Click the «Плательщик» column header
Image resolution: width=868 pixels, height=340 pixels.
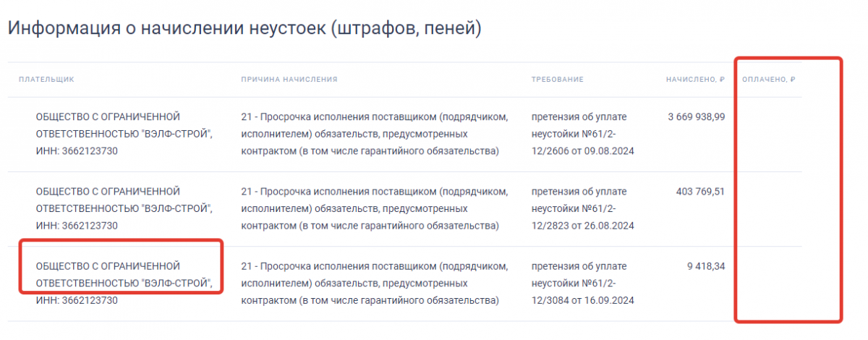46,79
